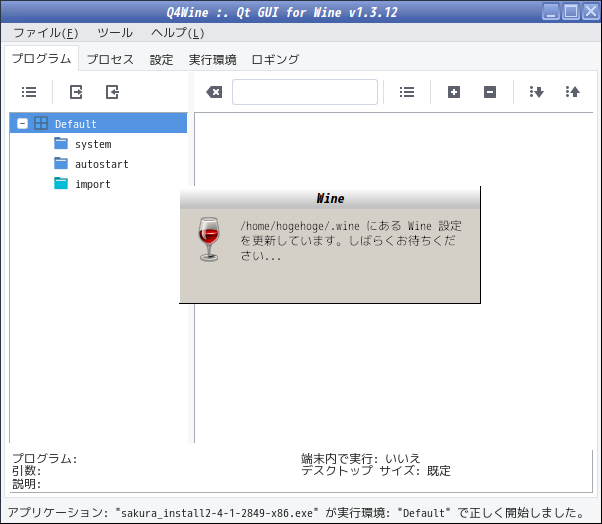The image size is (602, 524).
Task: Click into the search filter text field
Action: point(305,92)
